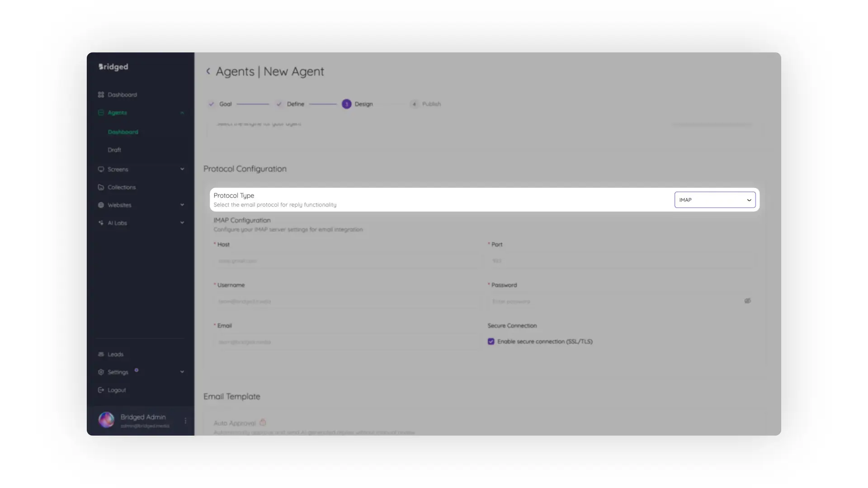Viewport: 868px width, 488px height.
Task: Open Screens from the sidebar icon
Action: 101,169
